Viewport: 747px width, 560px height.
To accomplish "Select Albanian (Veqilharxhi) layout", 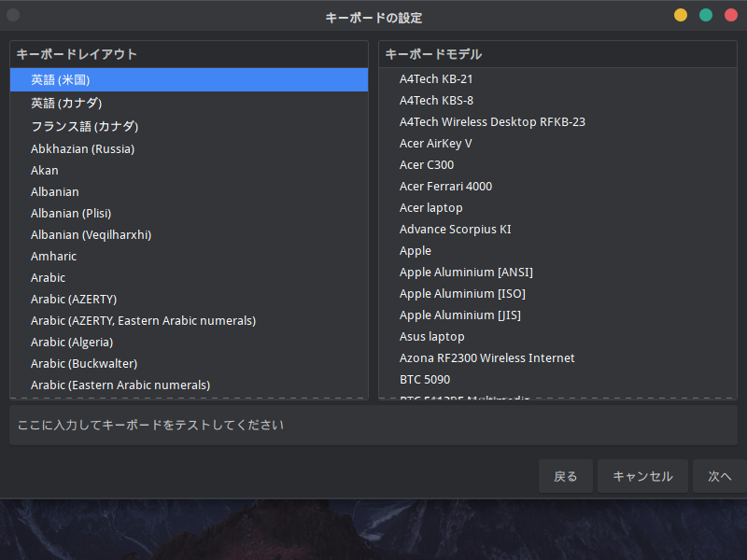I will (189, 235).
